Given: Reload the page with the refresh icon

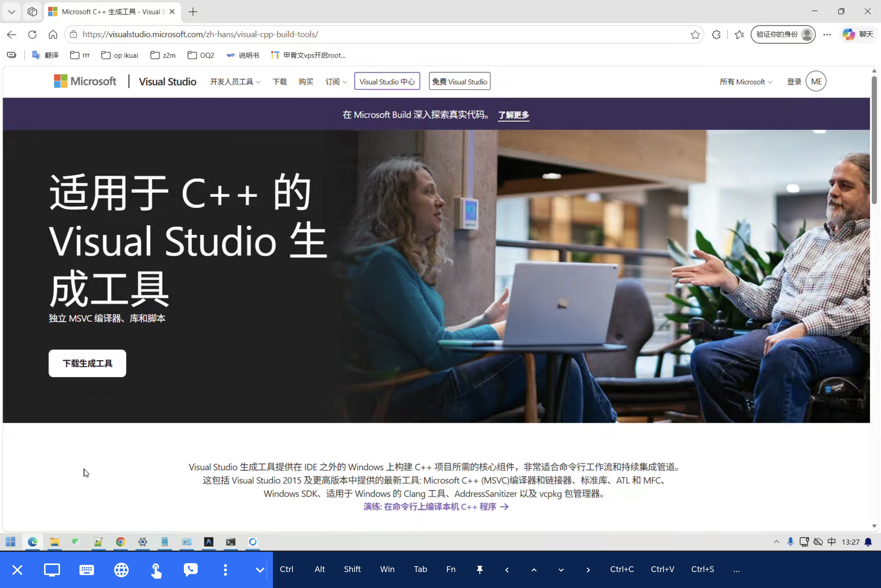Looking at the screenshot, I should 32,34.
